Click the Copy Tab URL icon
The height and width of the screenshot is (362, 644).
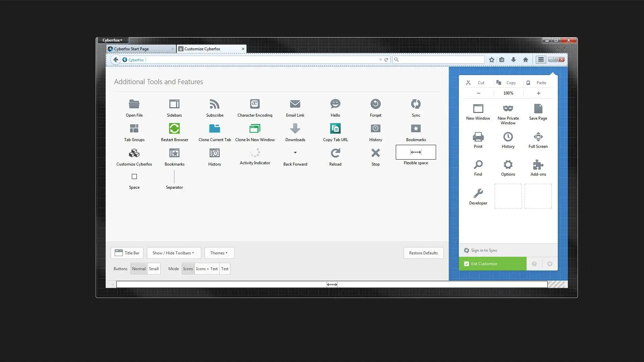[x=335, y=128]
